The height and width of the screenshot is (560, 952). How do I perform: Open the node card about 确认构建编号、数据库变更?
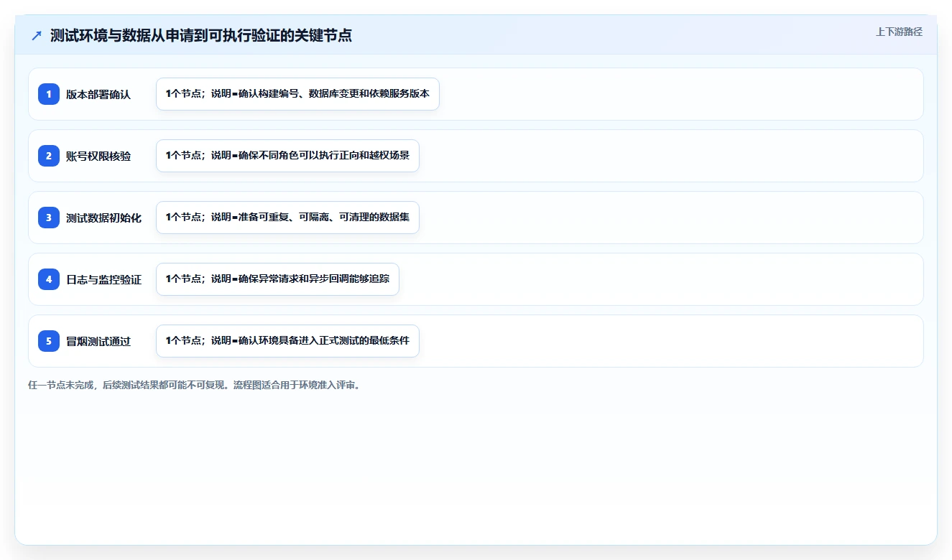click(297, 94)
